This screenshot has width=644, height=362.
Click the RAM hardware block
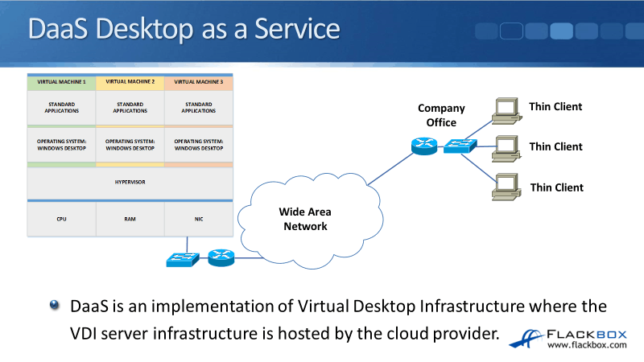(130, 218)
